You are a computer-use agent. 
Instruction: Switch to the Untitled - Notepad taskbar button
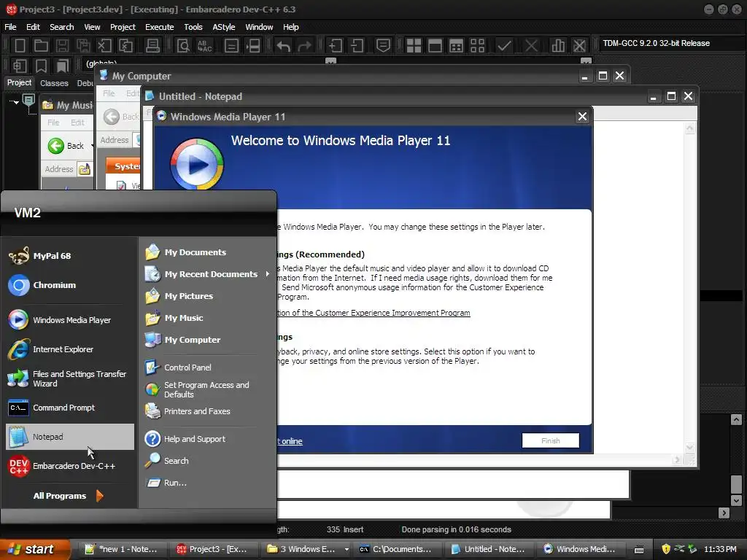point(488,549)
